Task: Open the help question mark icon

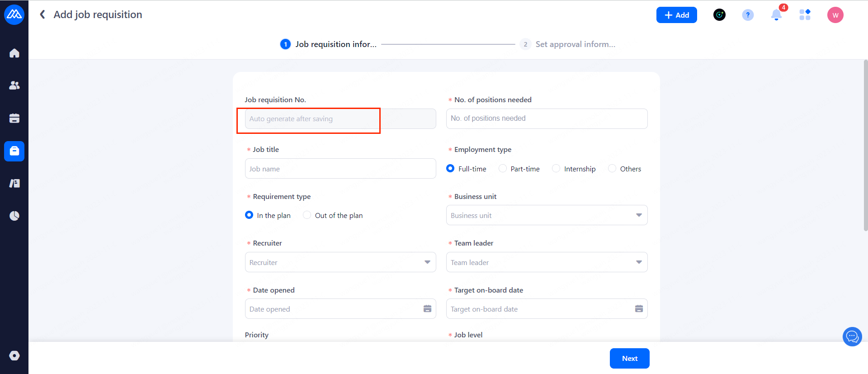Action: point(748,15)
